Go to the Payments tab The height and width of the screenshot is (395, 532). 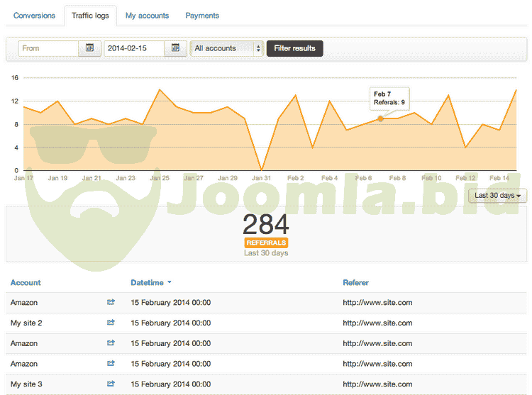point(202,16)
